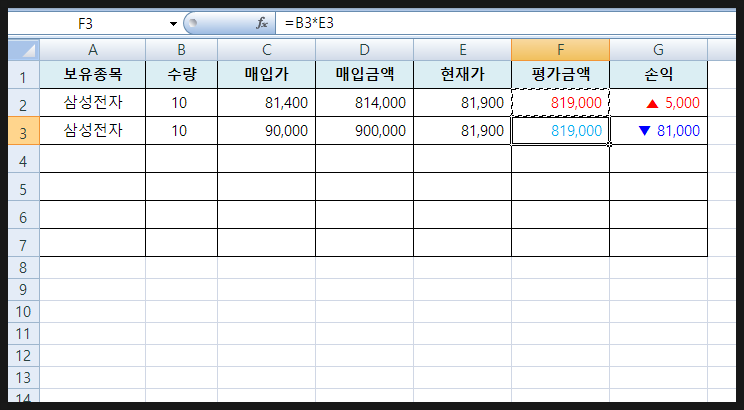Viewport: 744px width, 410px height.
Task: Select the 삼성전자 cell in row 3
Action: pos(93,131)
